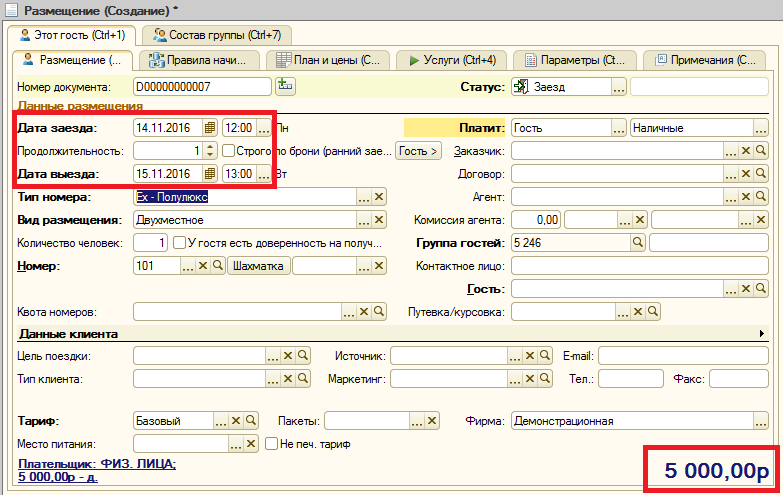Clear the Пакеты field
The image size is (783, 495).
pyautogui.click(x=432, y=421)
